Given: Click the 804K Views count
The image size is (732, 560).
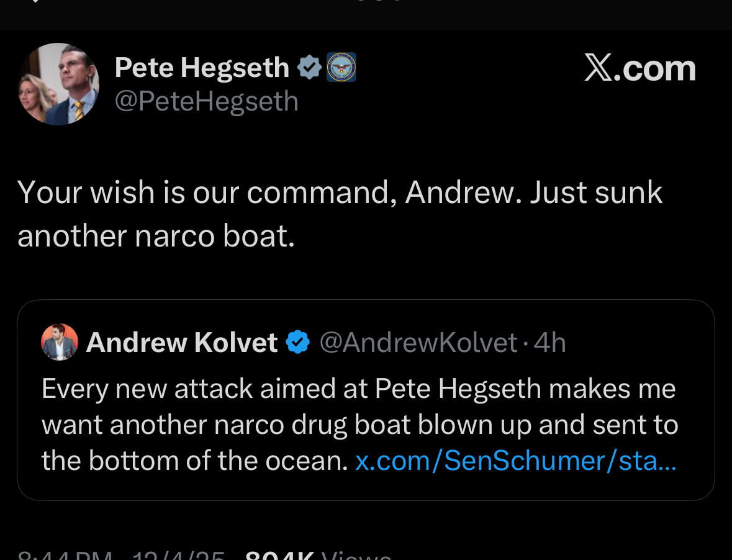Looking at the screenshot, I should tap(317, 555).
